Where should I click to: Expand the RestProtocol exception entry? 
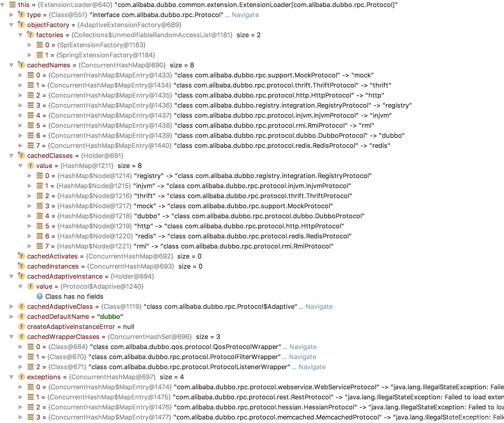pyautogui.click(x=21, y=397)
